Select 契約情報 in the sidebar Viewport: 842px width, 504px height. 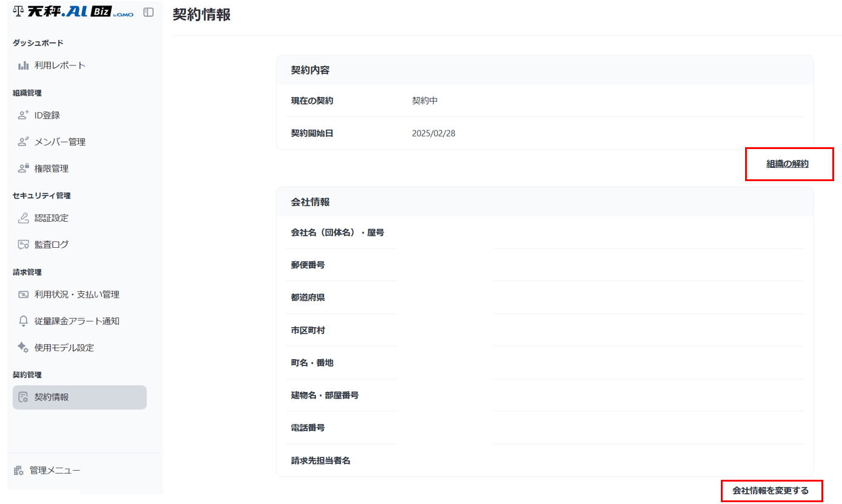click(51, 397)
